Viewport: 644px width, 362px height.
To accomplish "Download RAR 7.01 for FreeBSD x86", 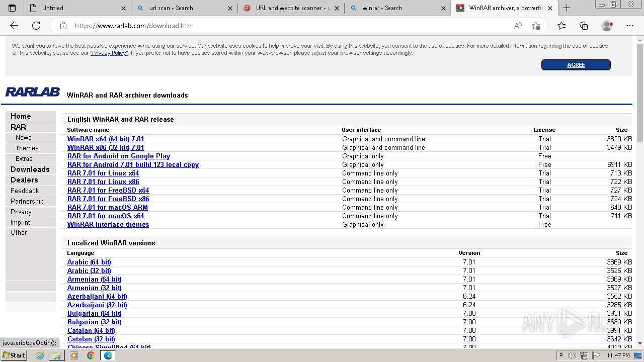I will pyautogui.click(x=108, y=199).
